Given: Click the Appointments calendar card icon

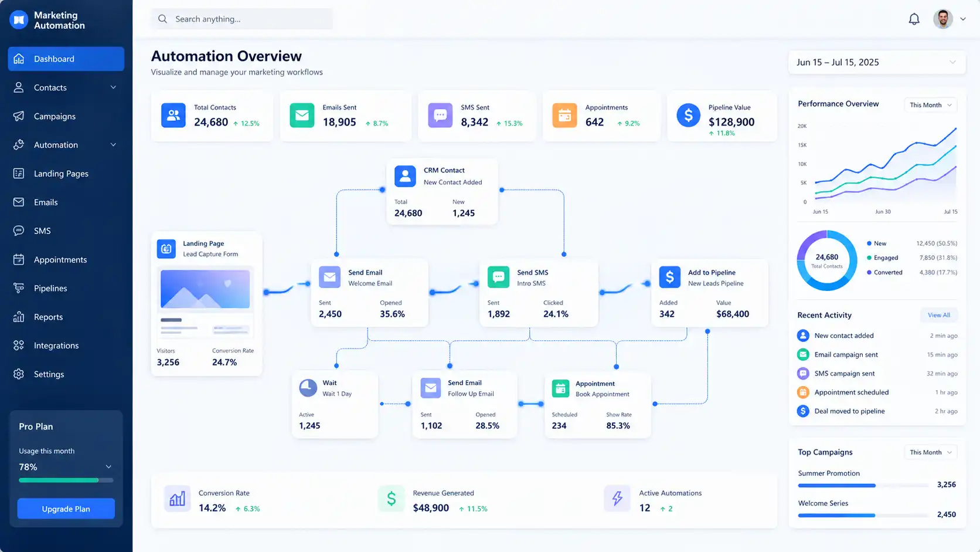Looking at the screenshot, I should coord(564,116).
